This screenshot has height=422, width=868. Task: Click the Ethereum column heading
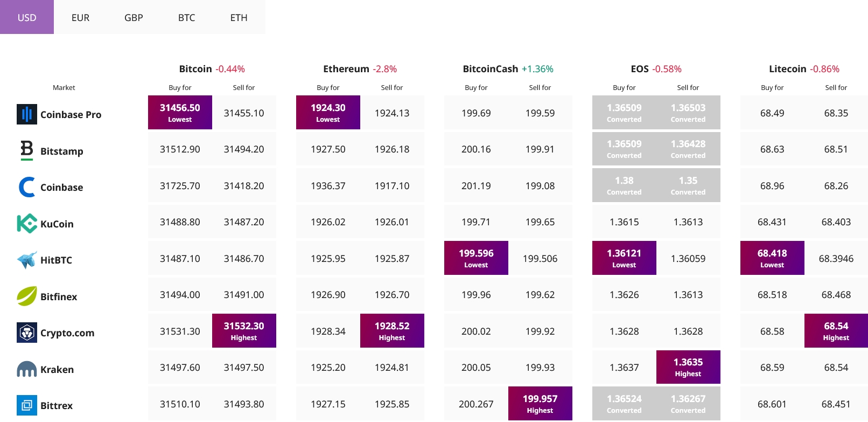[x=346, y=69]
